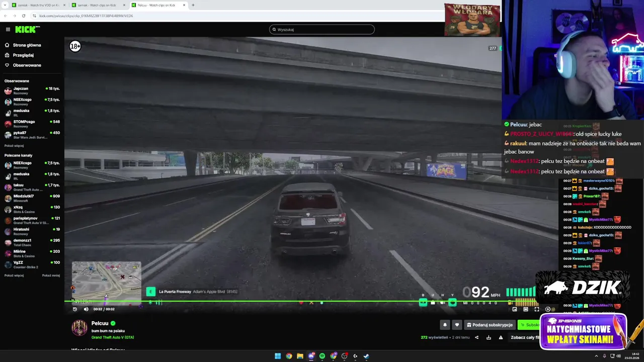The image size is (644, 362).
Task: Expand 'Pokaż więcej' under Obserwowane
Action: pos(14,146)
